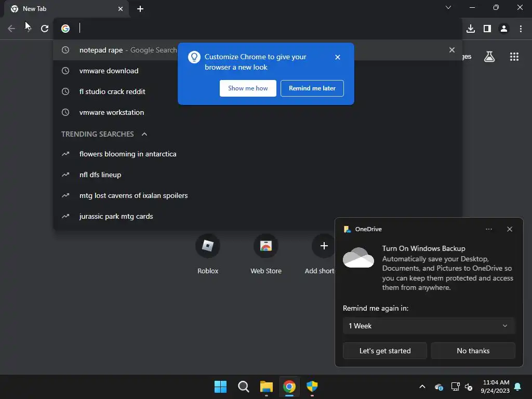Click the 'Turn On Windows Backup' heading
Screen dimensions: 532x399
(x=424, y=249)
